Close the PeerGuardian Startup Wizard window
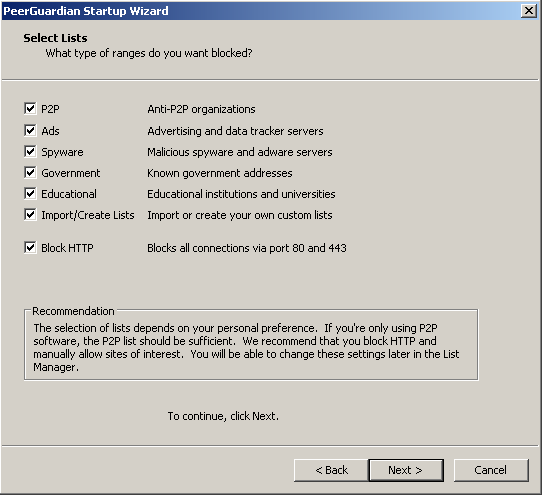The height and width of the screenshot is (495, 542). point(529,11)
